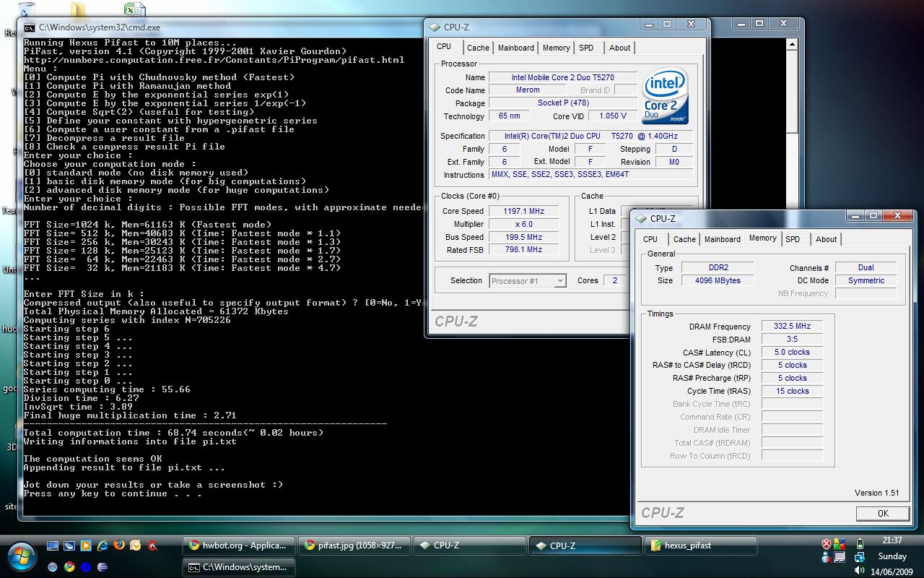Switch to Mainboard tab in Memory window
The width and height of the screenshot is (924, 578).
click(x=723, y=239)
